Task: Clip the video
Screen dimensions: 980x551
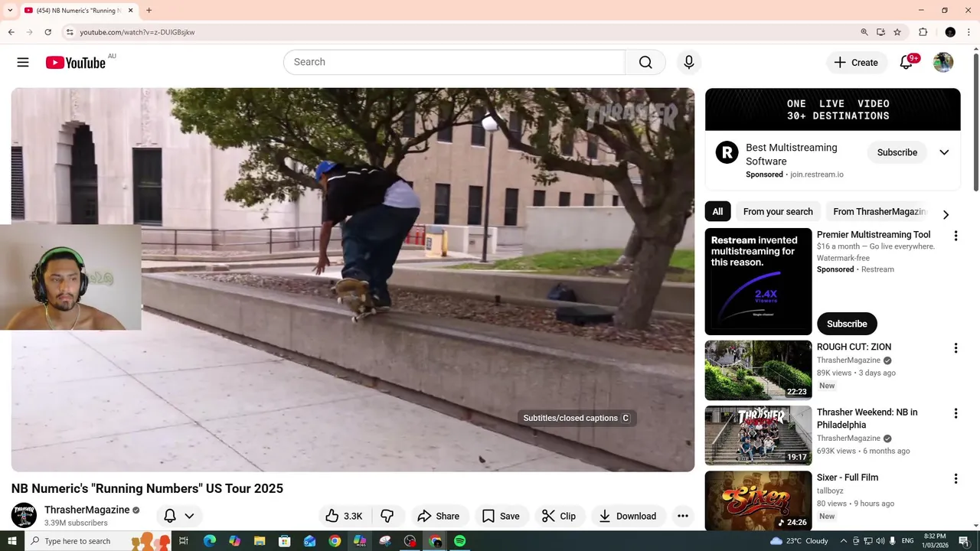Action: tap(559, 516)
